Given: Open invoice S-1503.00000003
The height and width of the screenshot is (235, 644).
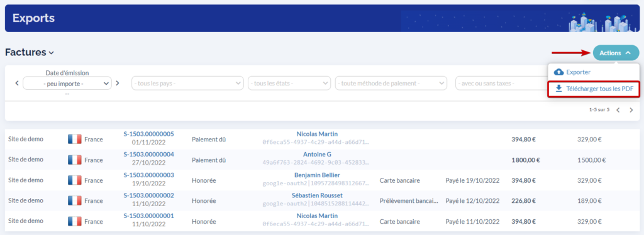Looking at the screenshot, I should [x=148, y=175].
